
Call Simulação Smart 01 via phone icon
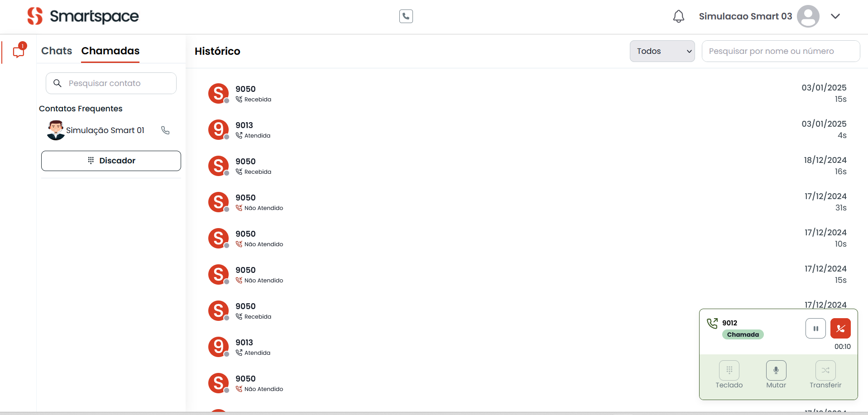(165, 130)
